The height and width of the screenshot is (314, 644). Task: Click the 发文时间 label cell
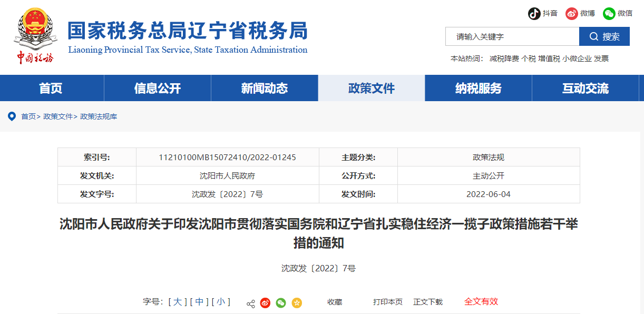click(358, 194)
